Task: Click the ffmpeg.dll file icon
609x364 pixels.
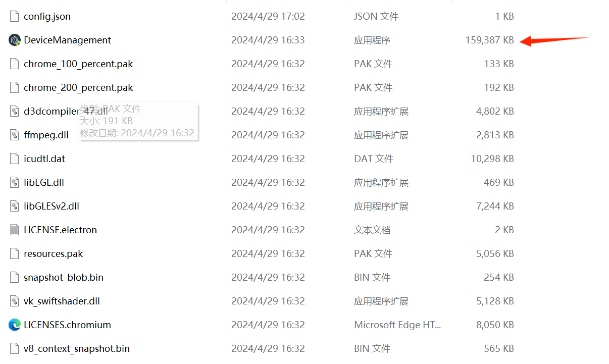Action: tap(15, 135)
